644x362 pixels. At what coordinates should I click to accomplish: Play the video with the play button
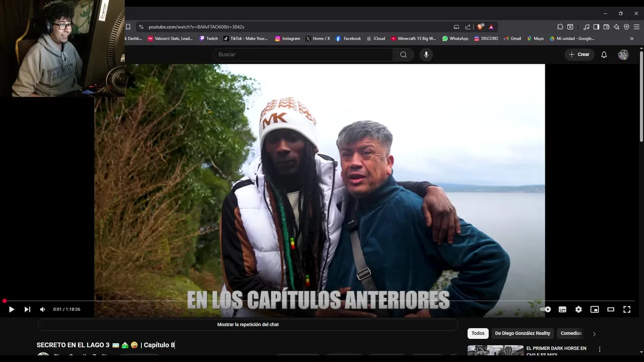pyautogui.click(x=12, y=309)
